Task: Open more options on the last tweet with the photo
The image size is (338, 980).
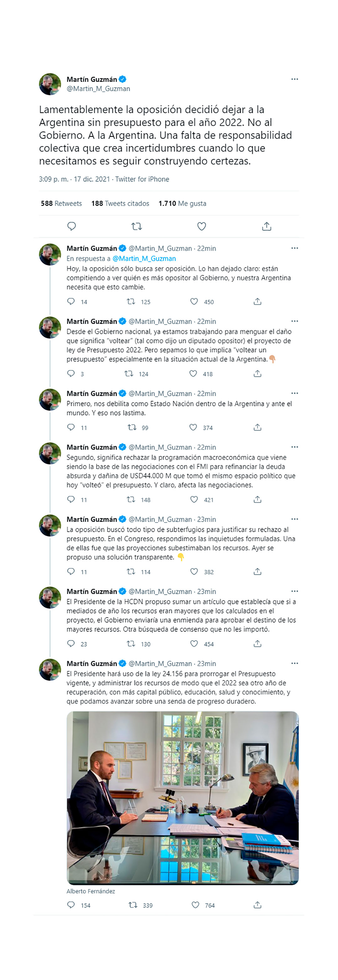Action: click(x=294, y=663)
